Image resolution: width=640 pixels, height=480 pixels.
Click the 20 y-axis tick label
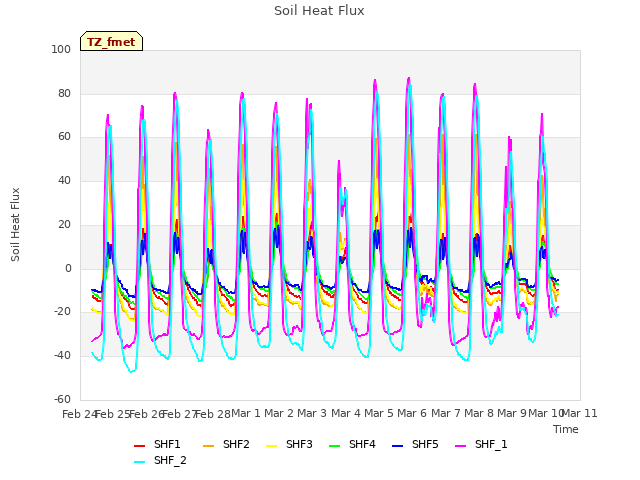[64, 224]
